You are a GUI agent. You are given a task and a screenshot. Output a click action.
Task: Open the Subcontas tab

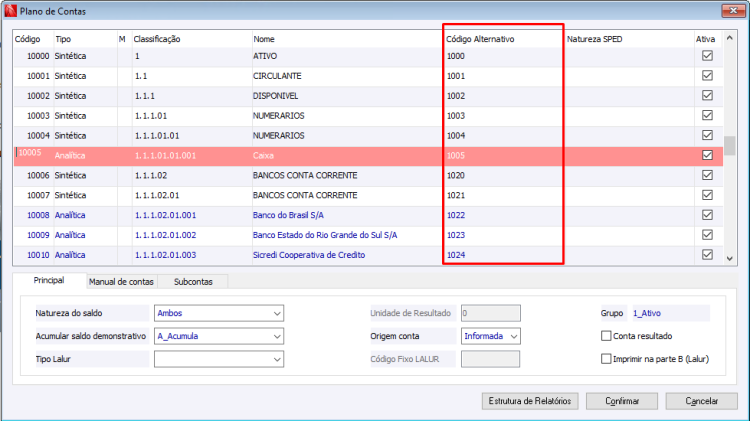coord(193,282)
